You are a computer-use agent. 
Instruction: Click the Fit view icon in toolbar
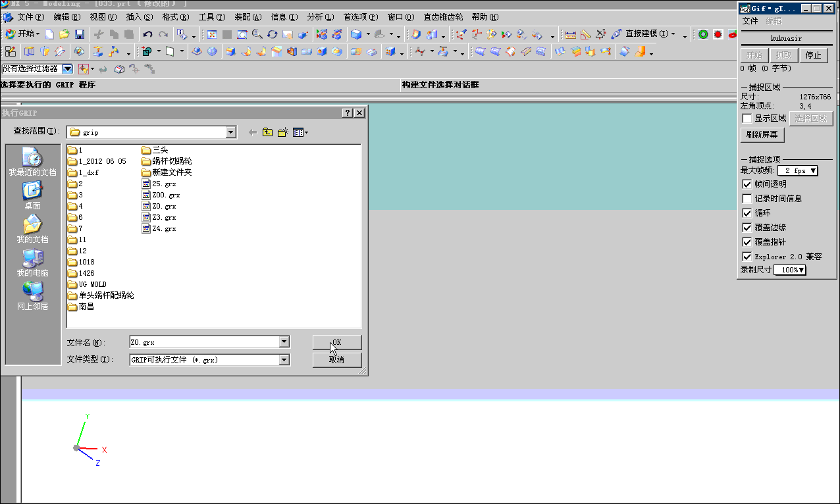point(212,34)
